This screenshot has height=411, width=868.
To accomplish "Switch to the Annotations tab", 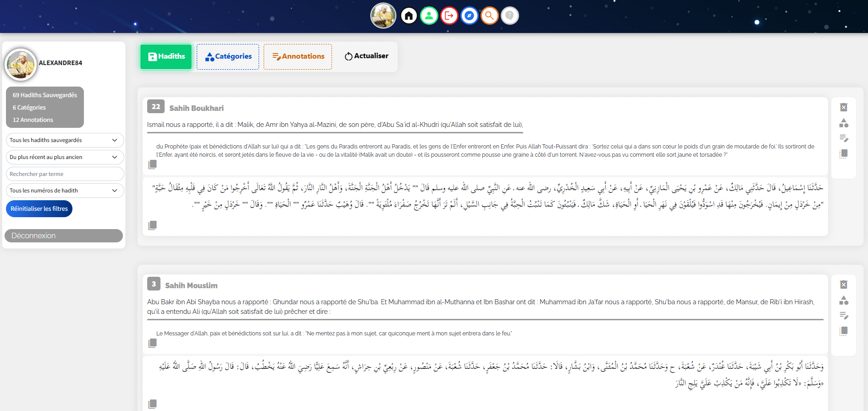I will coord(298,56).
